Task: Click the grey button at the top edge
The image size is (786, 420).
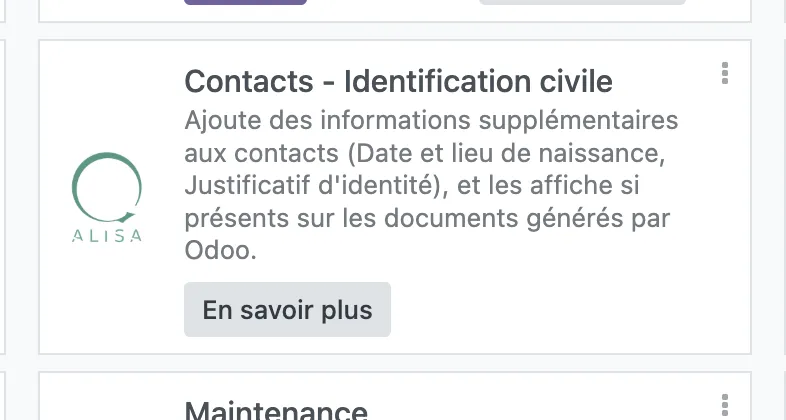Action: pos(582,2)
